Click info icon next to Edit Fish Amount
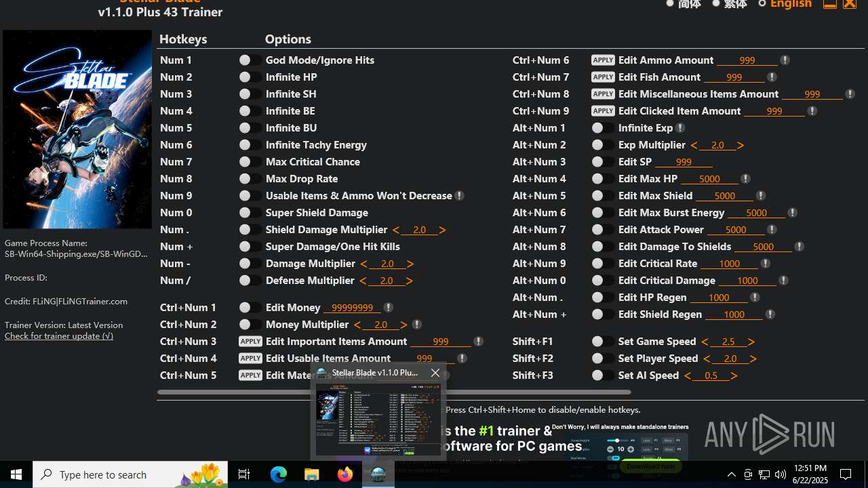 click(x=771, y=77)
